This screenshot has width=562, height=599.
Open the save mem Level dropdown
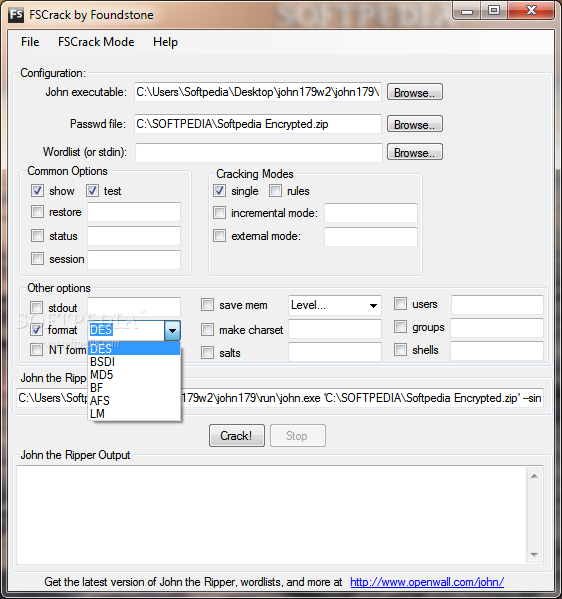(x=335, y=305)
